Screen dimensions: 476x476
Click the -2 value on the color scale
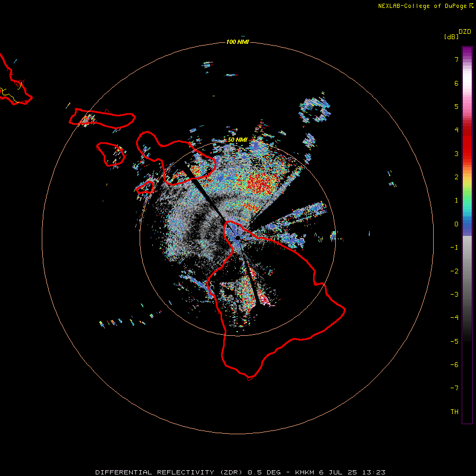[454, 271]
